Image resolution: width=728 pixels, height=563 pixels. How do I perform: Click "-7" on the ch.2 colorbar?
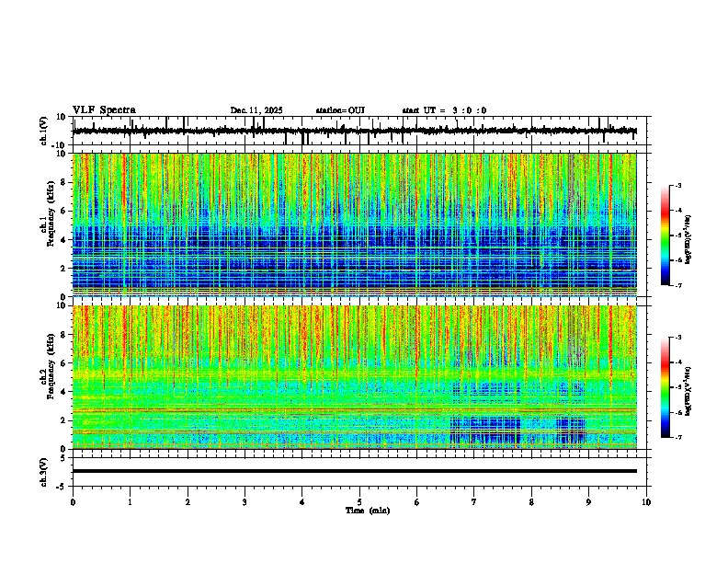click(678, 438)
